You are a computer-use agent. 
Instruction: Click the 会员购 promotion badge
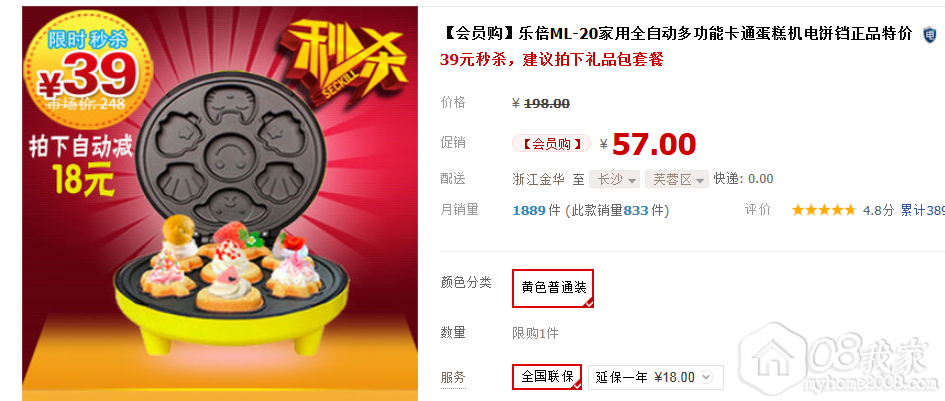(x=551, y=144)
